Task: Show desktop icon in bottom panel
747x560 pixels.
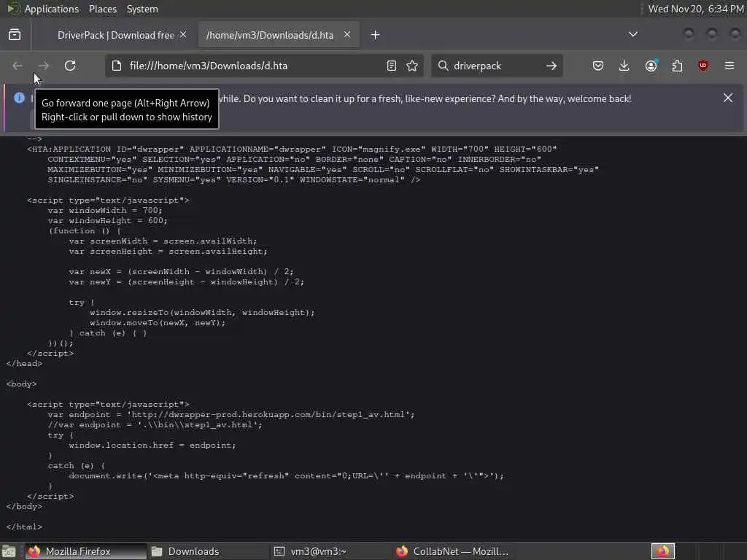Action: click(9, 551)
